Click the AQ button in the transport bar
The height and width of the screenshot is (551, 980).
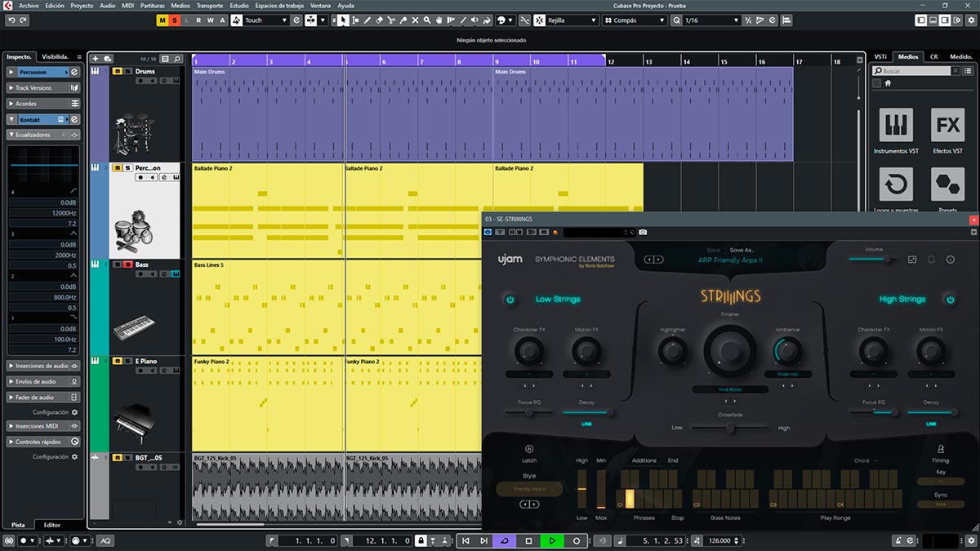tap(105, 540)
